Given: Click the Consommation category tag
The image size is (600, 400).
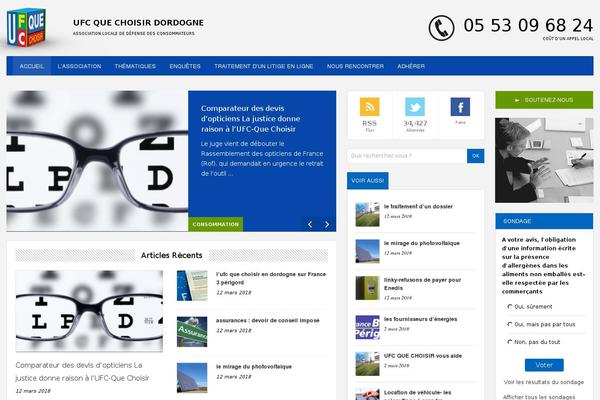Looking at the screenshot, I should 215,224.
